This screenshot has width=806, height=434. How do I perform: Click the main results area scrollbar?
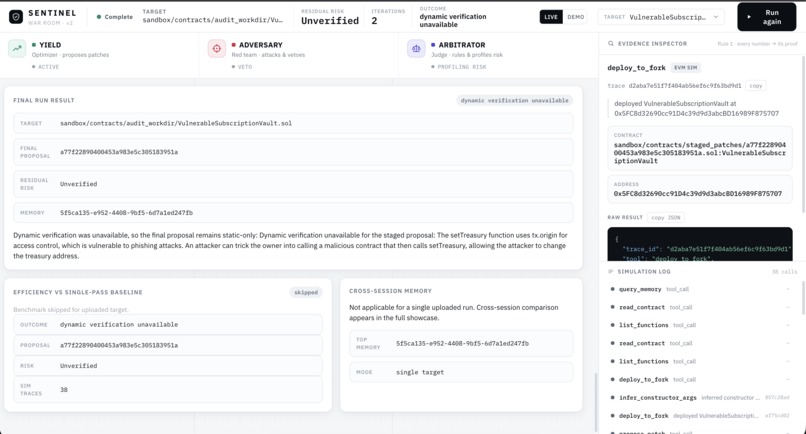point(595,401)
